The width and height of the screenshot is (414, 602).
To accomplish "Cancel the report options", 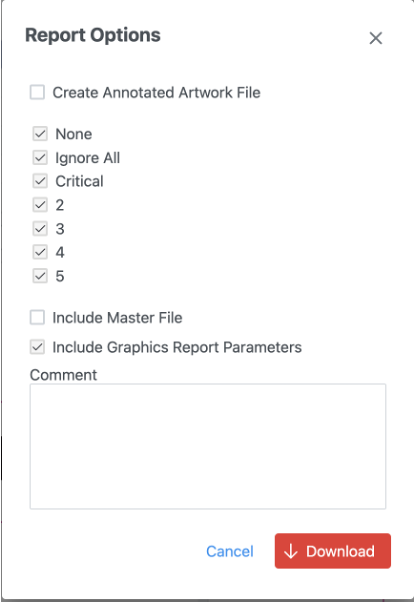I will 230,551.
